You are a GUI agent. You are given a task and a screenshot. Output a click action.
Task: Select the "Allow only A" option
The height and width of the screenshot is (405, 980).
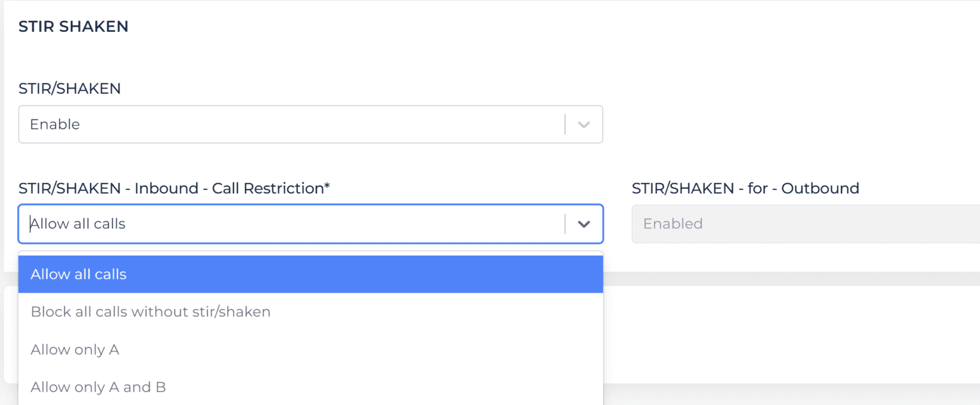[75, 350]
